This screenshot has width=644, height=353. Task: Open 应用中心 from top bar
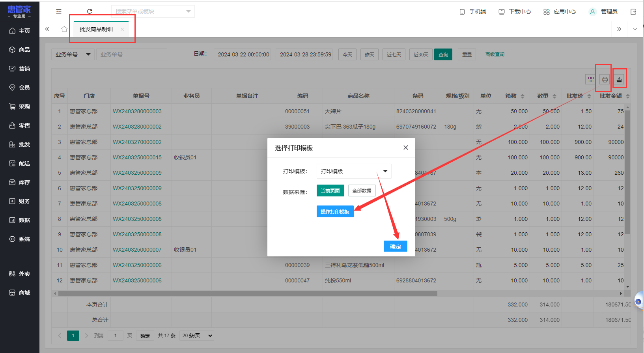[x=560, y=12]
